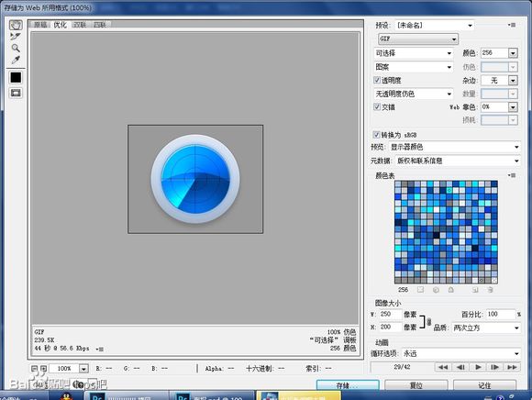Open the 颜色 256 colors dropdown arrow
532x400 pixels.
click(513, 53)
